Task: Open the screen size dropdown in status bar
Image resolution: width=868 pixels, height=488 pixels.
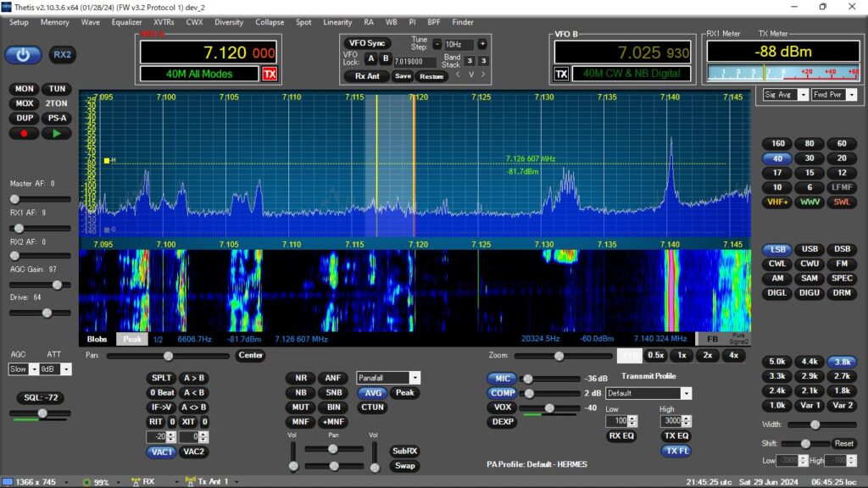Action: click(66, 482)
